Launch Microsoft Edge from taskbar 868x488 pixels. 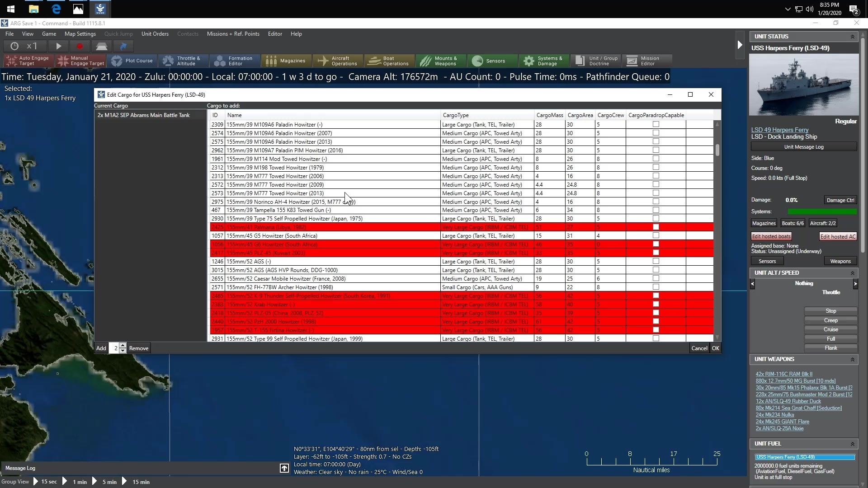(56, 9)
